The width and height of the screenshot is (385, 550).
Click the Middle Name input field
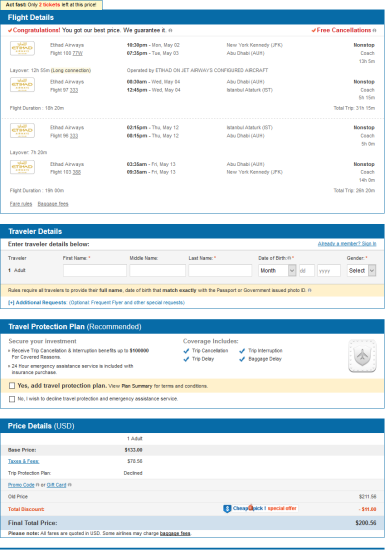(x=157, y=270)
